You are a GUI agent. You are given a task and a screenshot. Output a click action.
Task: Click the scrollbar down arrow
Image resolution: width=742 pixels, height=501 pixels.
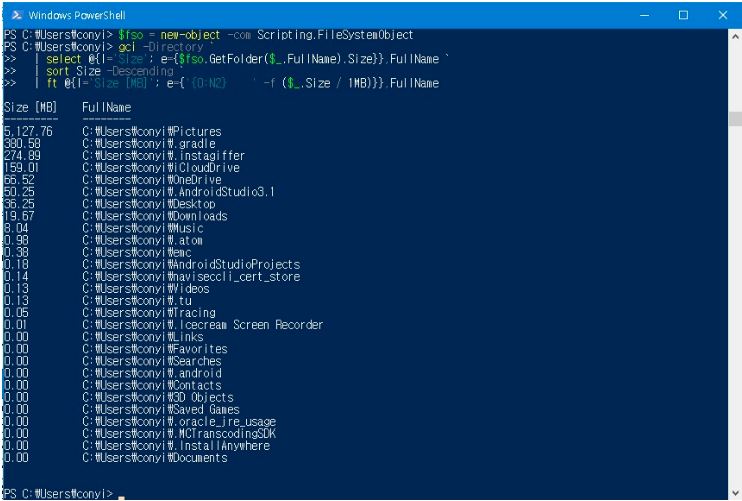click(x=735, y=492)
